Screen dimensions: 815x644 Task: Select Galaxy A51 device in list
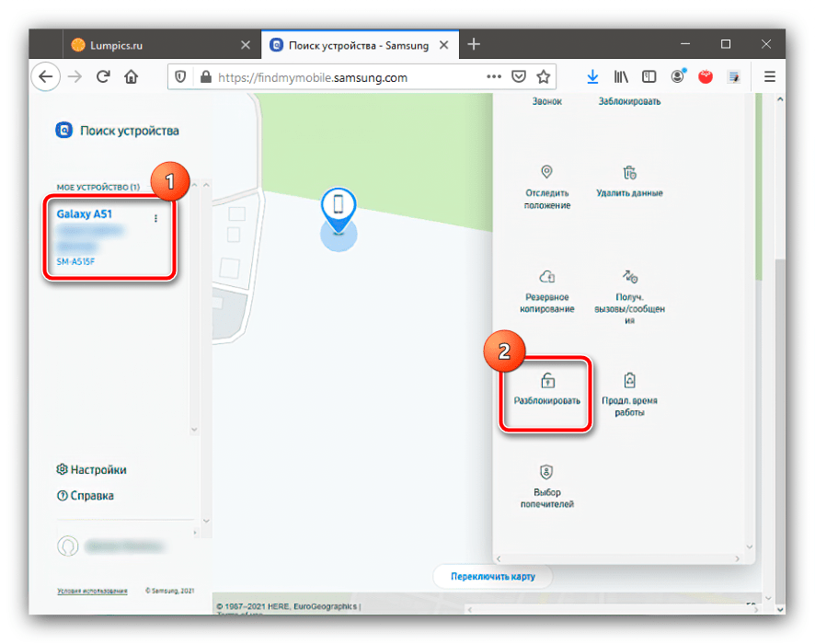[85, 214]
